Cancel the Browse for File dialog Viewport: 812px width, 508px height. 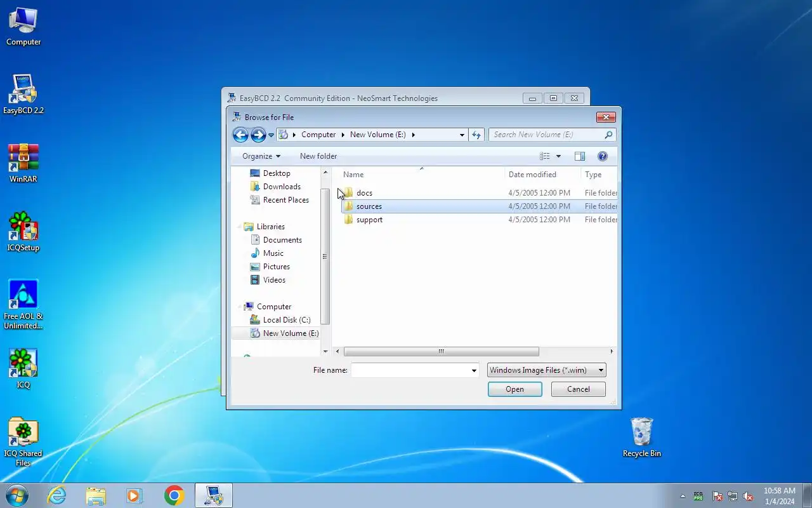pyautogui.click(x=579, y=389)
